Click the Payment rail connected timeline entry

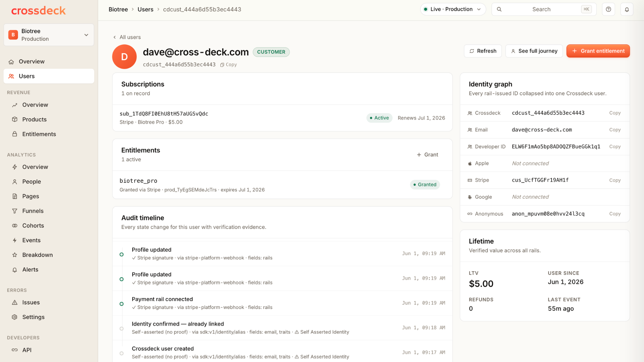coord(282,303)
